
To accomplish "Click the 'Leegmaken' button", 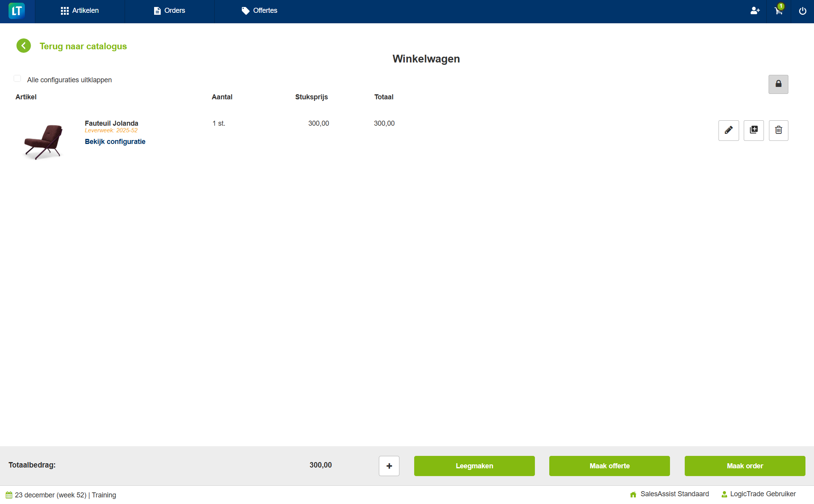I will coord(474,466).
